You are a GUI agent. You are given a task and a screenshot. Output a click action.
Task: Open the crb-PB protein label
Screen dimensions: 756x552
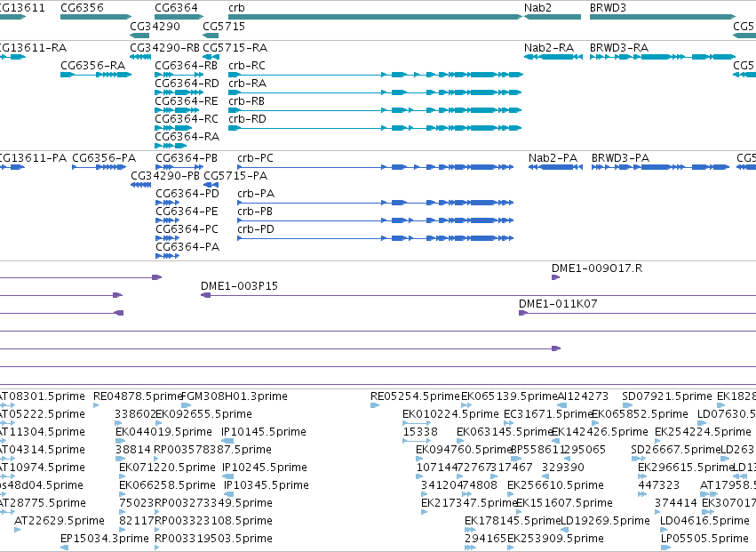click(x=255, y=212)
